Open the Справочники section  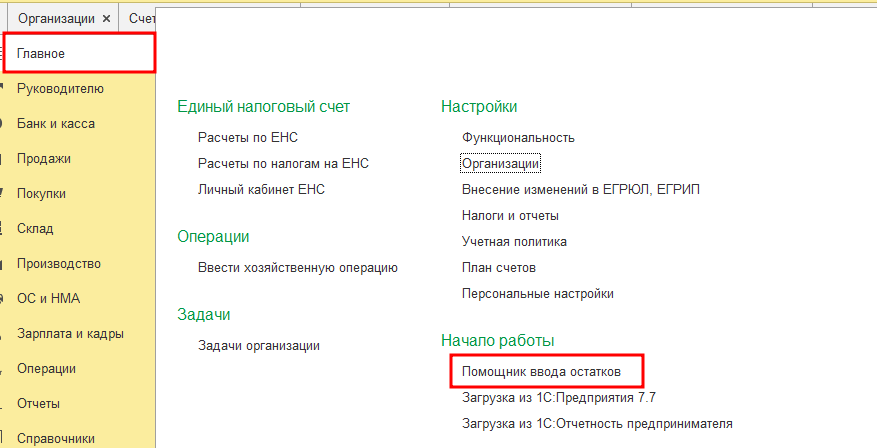[x=56, y=439]
